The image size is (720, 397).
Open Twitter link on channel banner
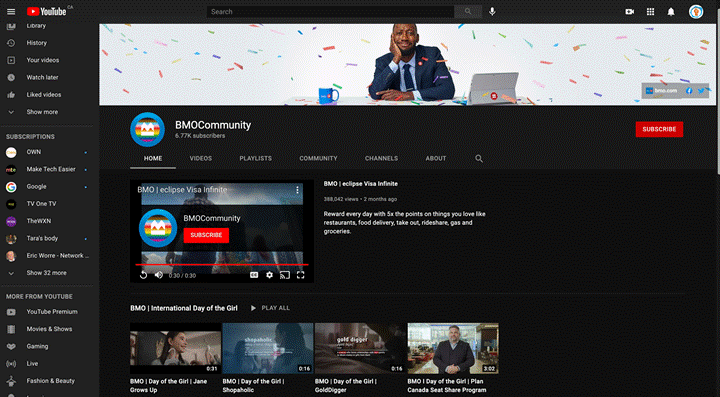(x=701, y=91)
